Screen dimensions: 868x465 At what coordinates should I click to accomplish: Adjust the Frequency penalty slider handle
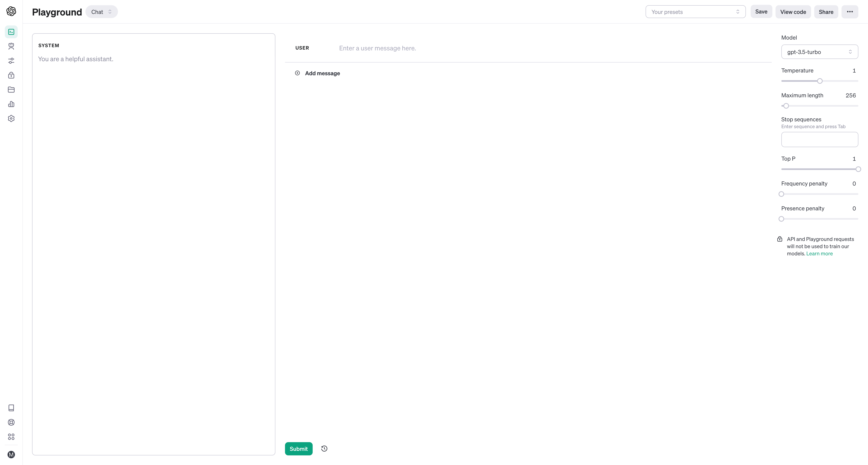[x=781, y=194]
